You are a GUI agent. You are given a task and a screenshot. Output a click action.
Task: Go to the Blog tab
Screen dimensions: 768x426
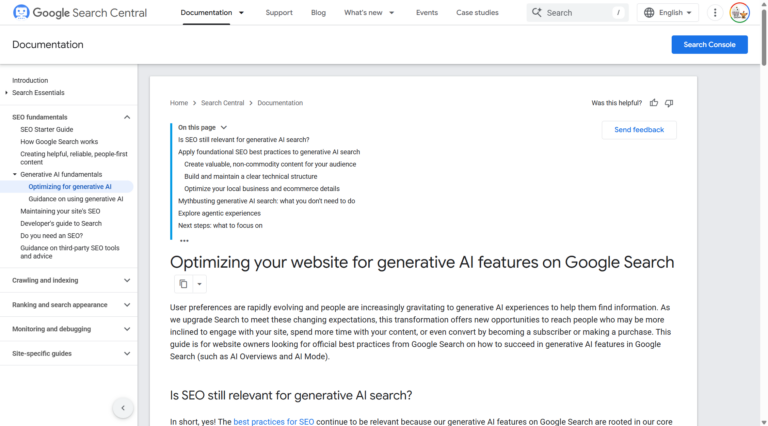(318, 13)
